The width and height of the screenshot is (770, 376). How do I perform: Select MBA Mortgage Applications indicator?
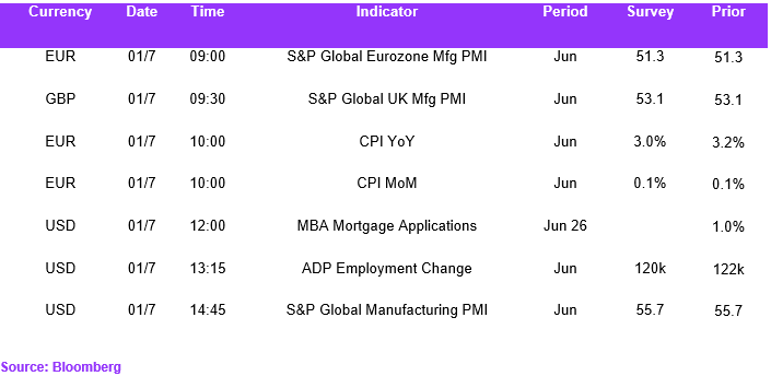(x=387, y=226)
